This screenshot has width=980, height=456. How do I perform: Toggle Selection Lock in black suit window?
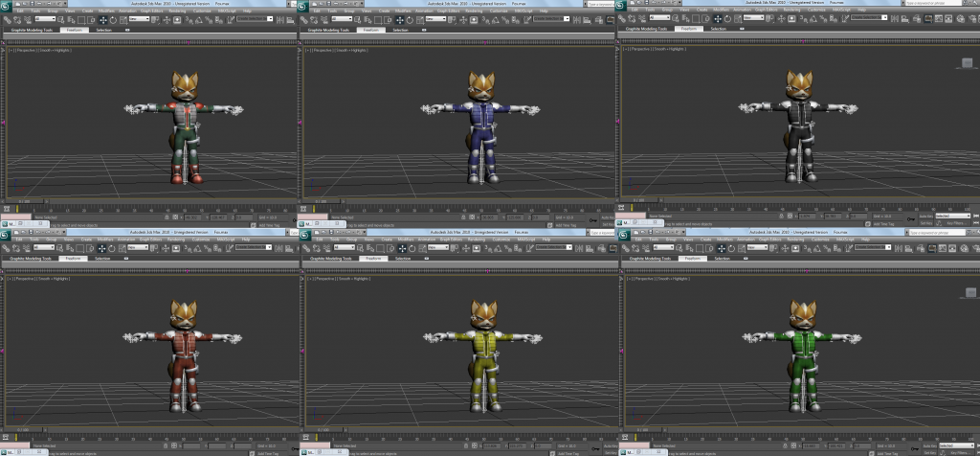(x=781, y=216)
